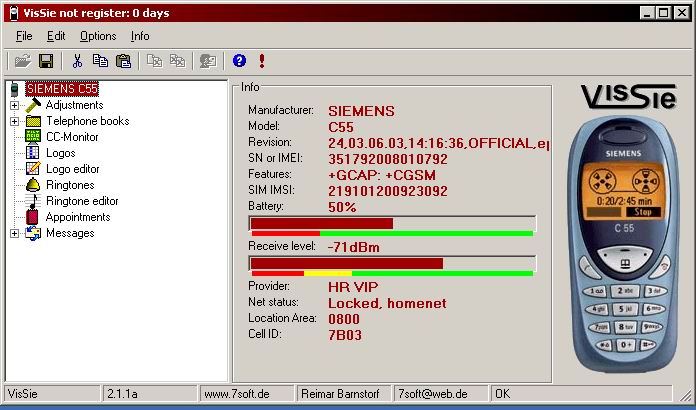Click version 2.1.1a in the status bar

coord(150,394)
